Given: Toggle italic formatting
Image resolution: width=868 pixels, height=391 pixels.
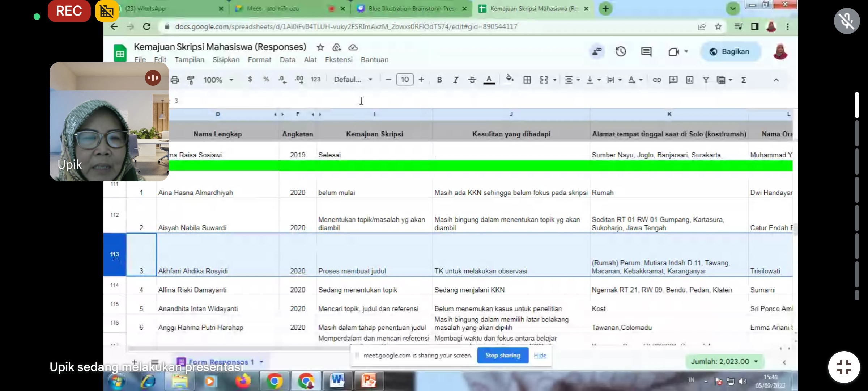Looking at the screenshot, I should click(455, 80).
